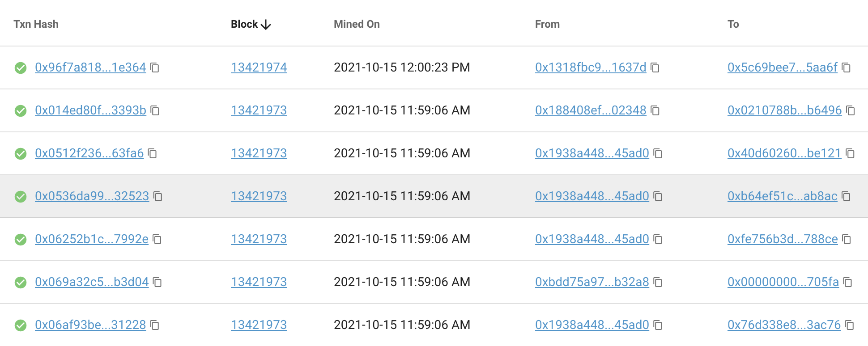Open block 13421974 details

point(259,68)
